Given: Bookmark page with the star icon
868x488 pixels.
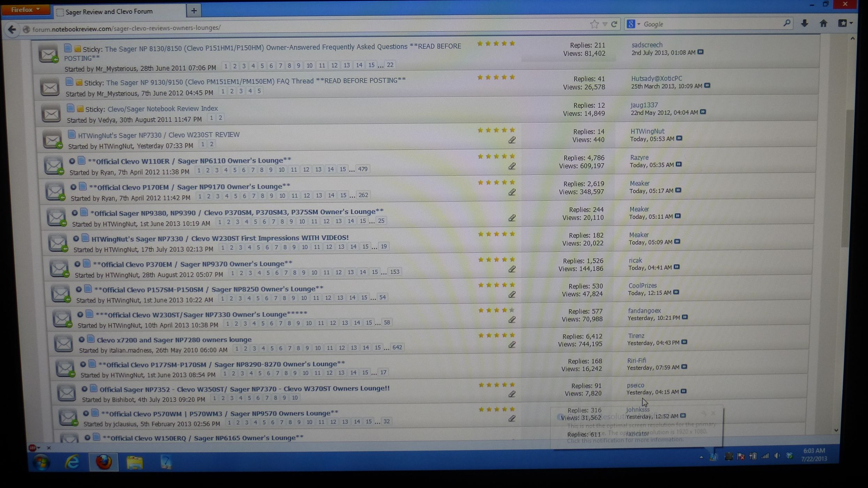Looking at the screenshot, I should coord(594,24).
